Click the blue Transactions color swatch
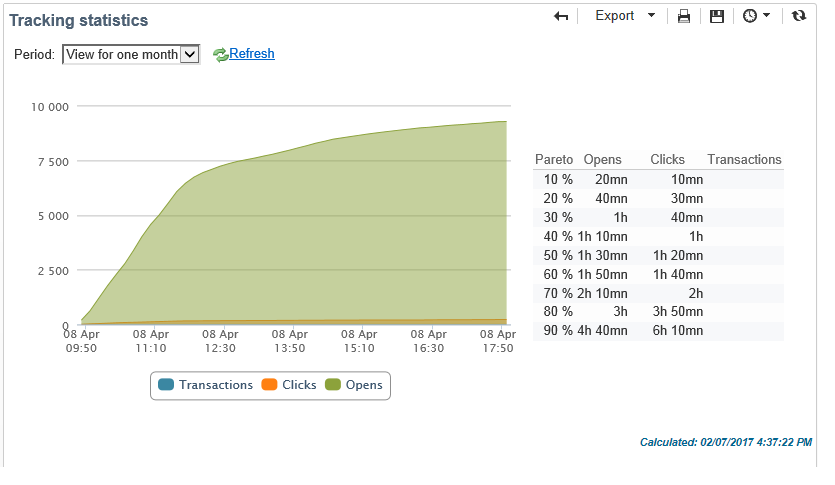 (166, 384)
